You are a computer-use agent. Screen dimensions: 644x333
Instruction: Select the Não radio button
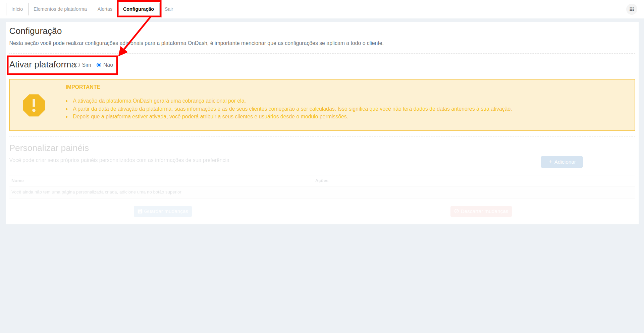coord(99,65)
